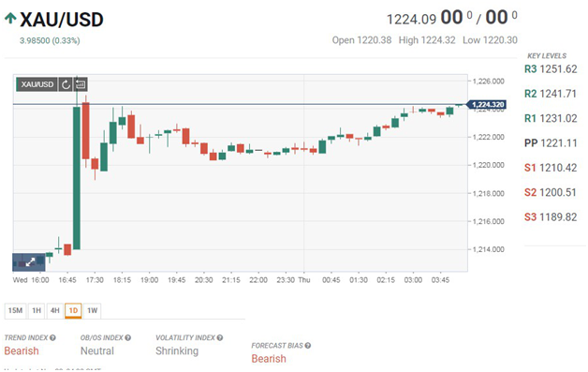Image resolution: width=588 pixels, height=372 pixels.
Task: Click the Volatility Index help icon
Action: pyautogui.click(x=220, y=338)
